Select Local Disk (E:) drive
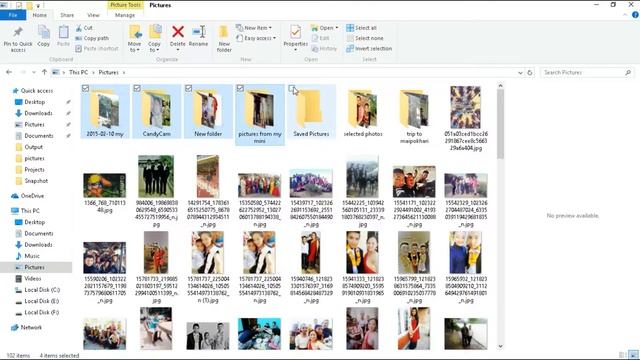The height and width of the screenshot is (360, 640). pyautogui.click(x=38, y=301)
